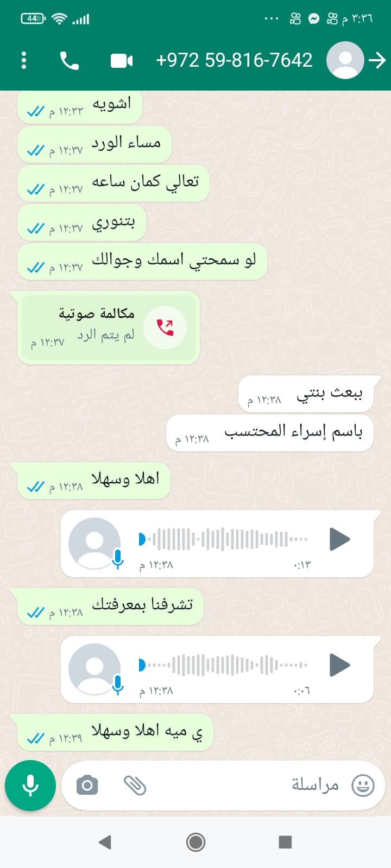
Task: Play the 13-second voice message
Action: pos(339,539)
